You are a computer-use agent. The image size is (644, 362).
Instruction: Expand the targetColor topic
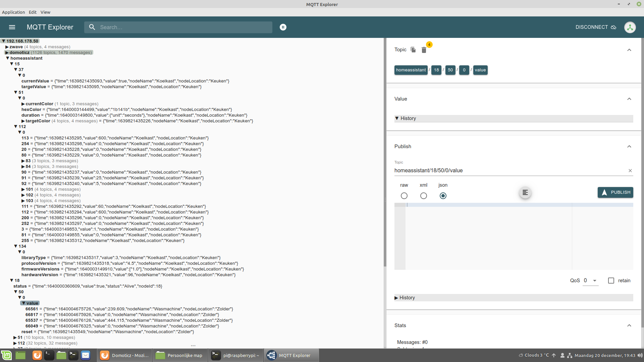[23, 121]
